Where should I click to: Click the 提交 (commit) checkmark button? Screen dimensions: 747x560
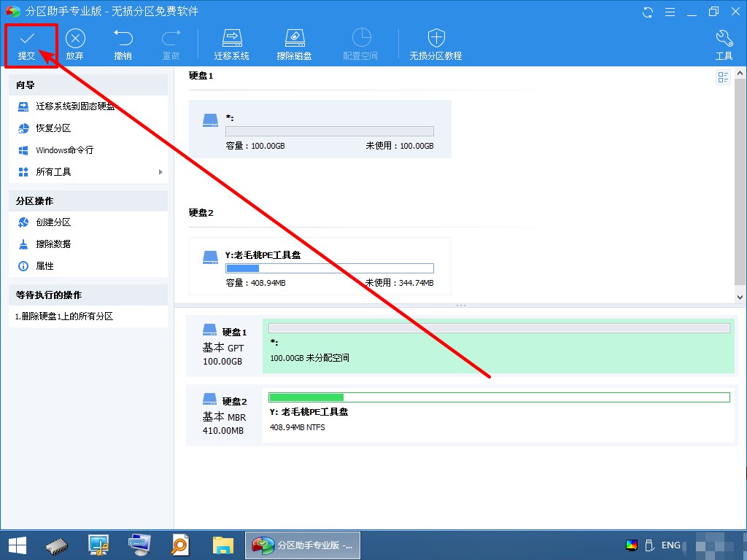(x=27, y=44)
